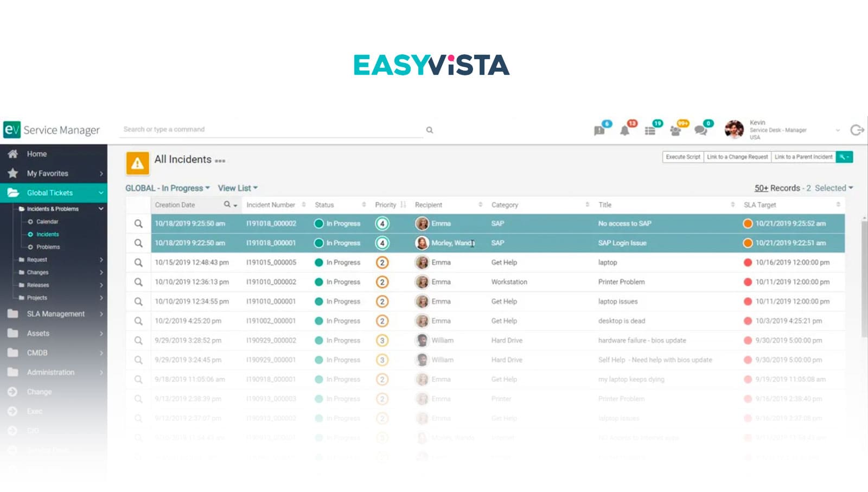Open the alerts icon with 6 notifications

pyautogui.click(x=599, y=130)
